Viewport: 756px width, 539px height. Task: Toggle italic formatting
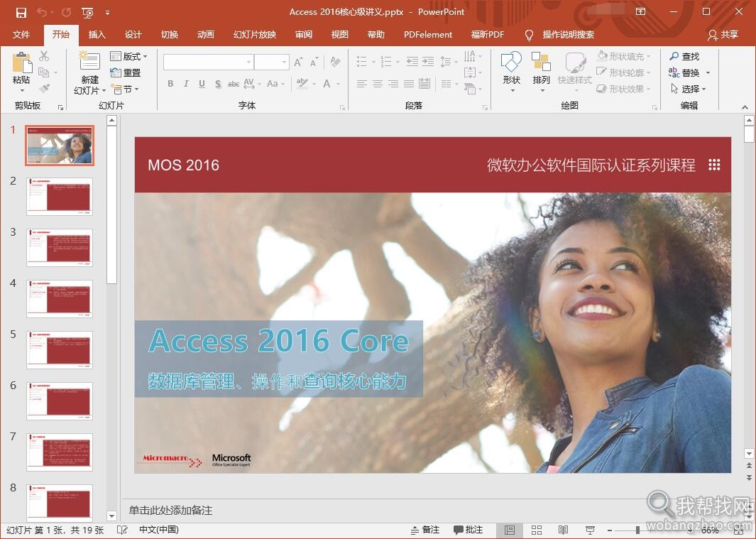186,84
